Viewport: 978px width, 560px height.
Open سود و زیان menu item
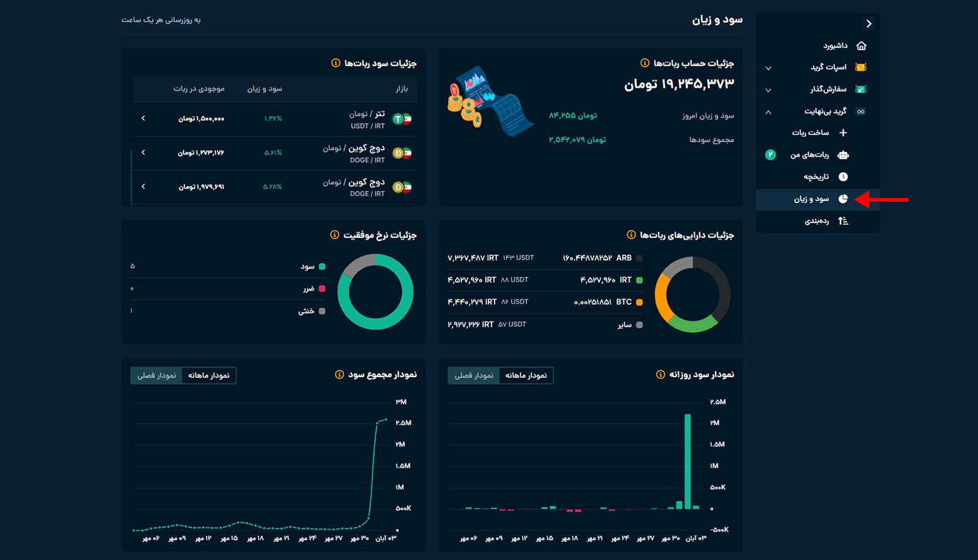click(x=818, y=199)
